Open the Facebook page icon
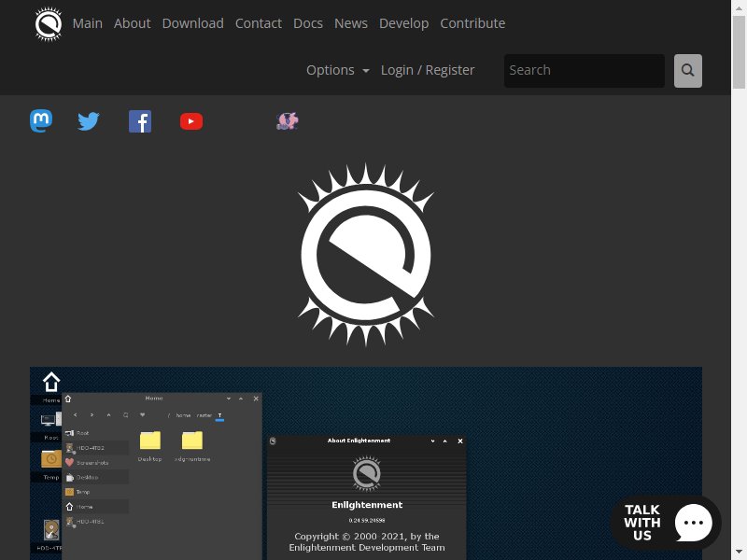747x560 pixels. [x=140, y=121]
